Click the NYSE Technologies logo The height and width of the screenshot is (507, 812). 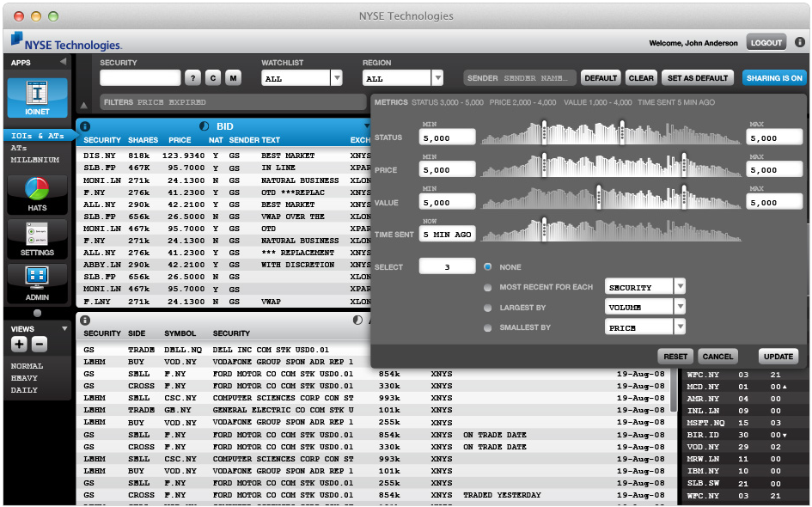click(66, 41)
